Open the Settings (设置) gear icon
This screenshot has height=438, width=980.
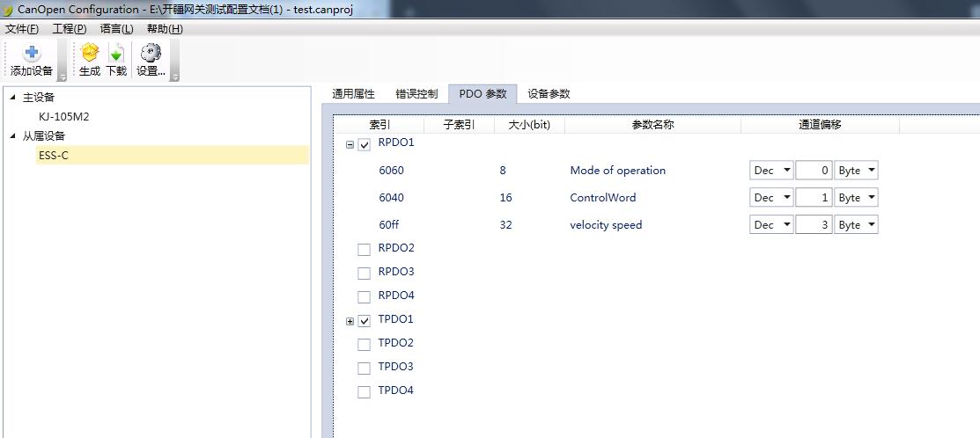tap(151, 55)
